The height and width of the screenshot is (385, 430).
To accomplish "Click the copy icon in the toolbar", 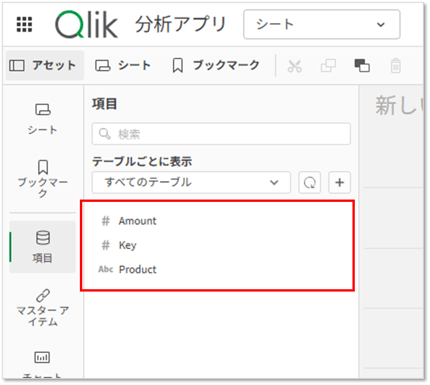I will (x=328, y=66).
